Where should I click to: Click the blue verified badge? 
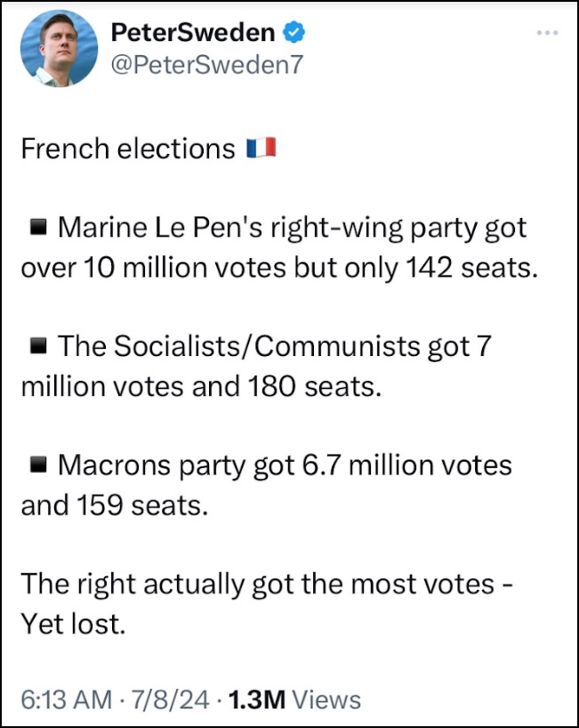294,33
